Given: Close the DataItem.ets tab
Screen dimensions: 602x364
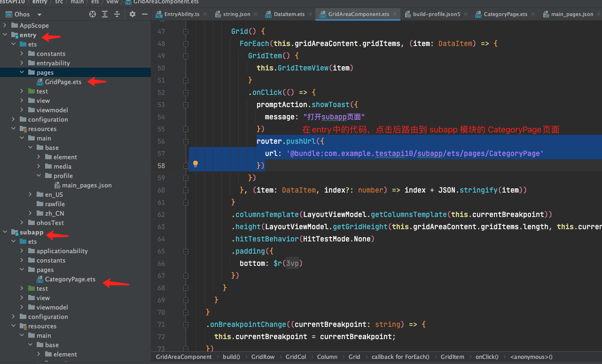Looking at the screenshot, I should pyautogui.click(x=309, y=14).
